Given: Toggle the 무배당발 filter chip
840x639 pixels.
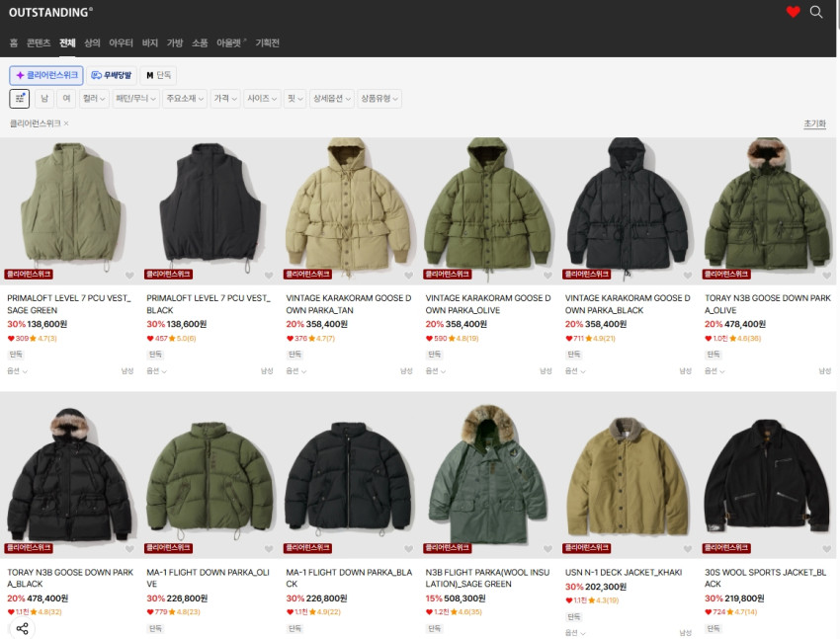Looking at the screenshot, I should pos(111,75).
